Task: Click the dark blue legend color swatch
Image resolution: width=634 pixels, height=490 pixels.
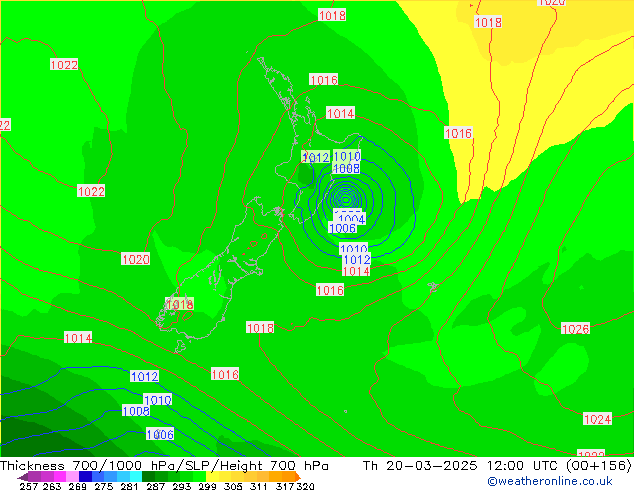Action: pyautogui.click(x=85, y=476)
